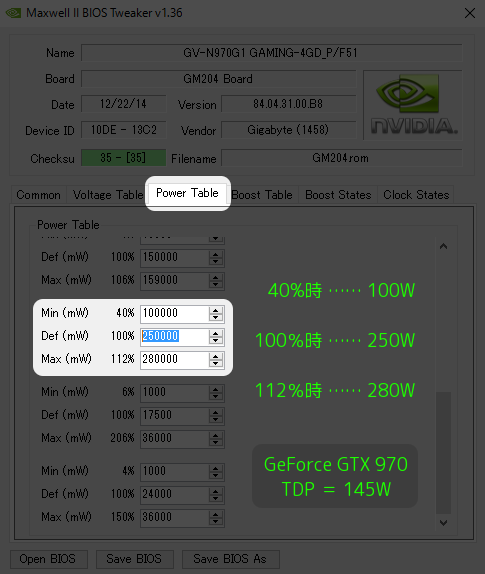Image resolution: width=485 pixels, height=574 pixels.
Task: Click the power table scrollbar thumb
Action: pos(443,452)
